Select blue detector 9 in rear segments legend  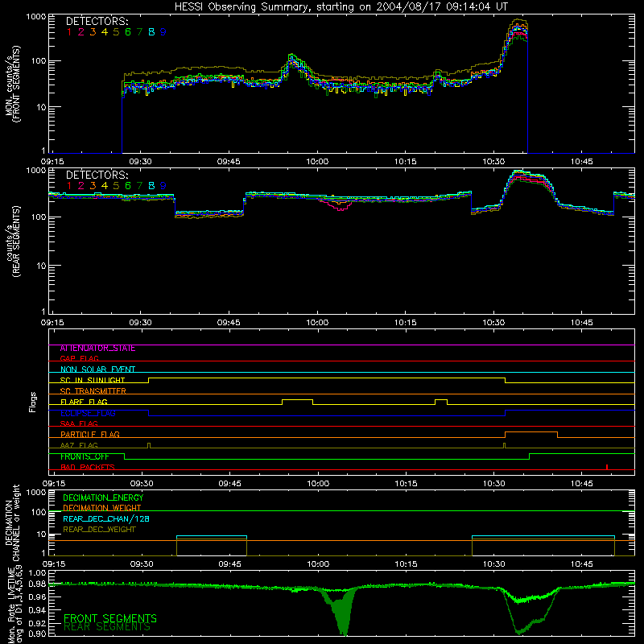(163, 186)
